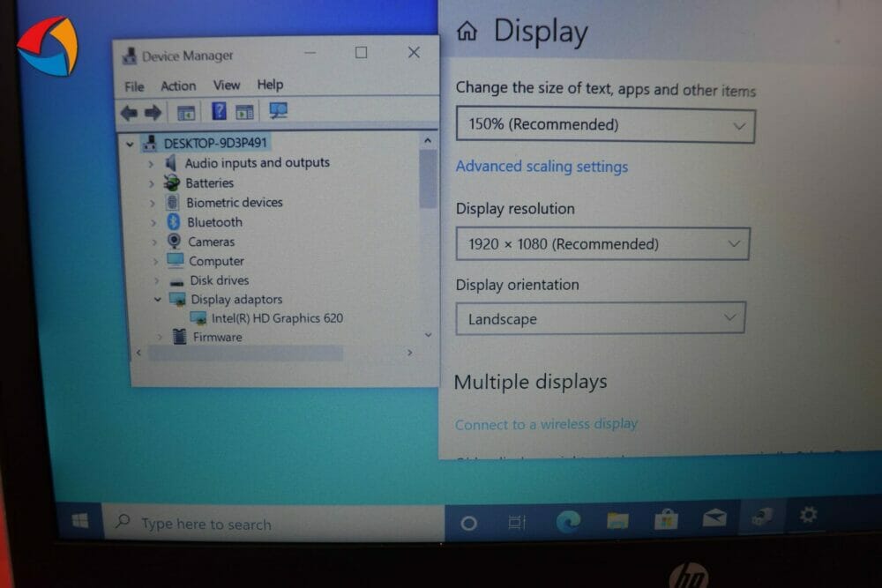This screenshot has width=882, height=588.
Task: Click the Firmware chip icon
Action: click(179, 337)
